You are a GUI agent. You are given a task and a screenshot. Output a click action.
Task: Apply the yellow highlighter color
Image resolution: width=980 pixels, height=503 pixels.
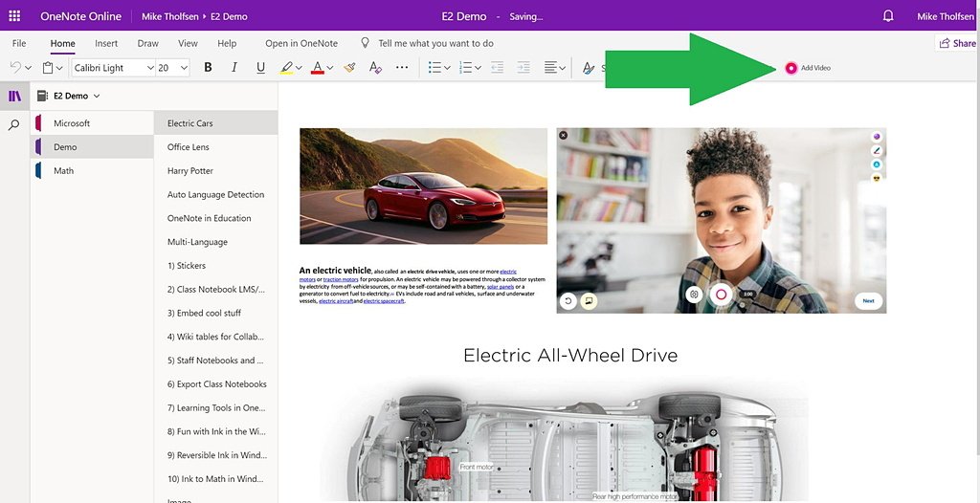(x=287, y=68)
